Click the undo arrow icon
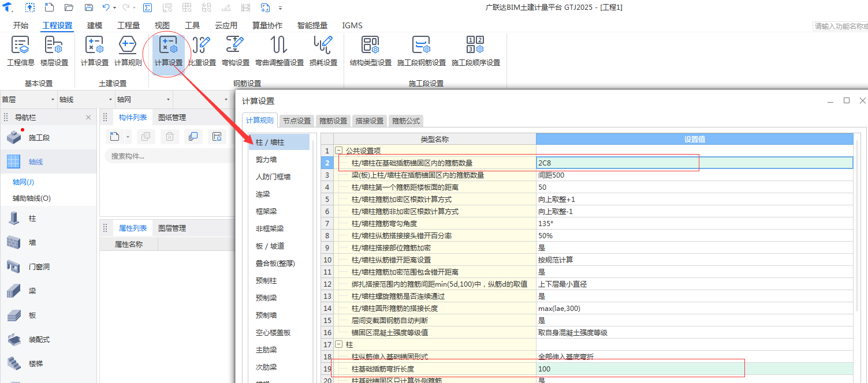Screen dimensions: 868x383 [x=106, y=7]
